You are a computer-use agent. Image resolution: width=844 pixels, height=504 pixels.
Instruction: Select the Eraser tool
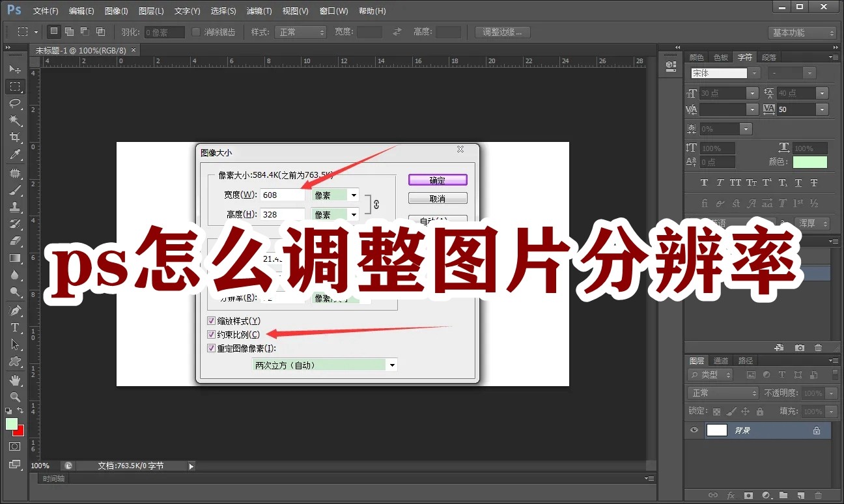click(x=15, y=241)
